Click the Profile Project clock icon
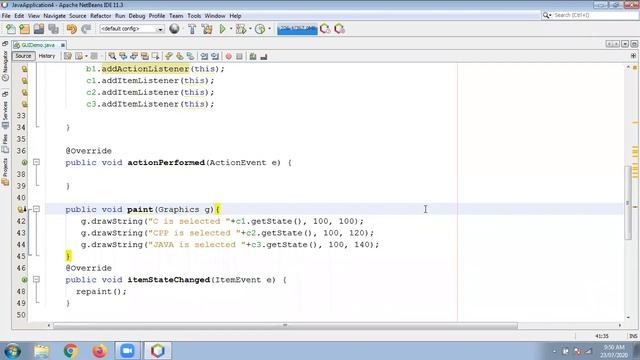 point(260,29)
